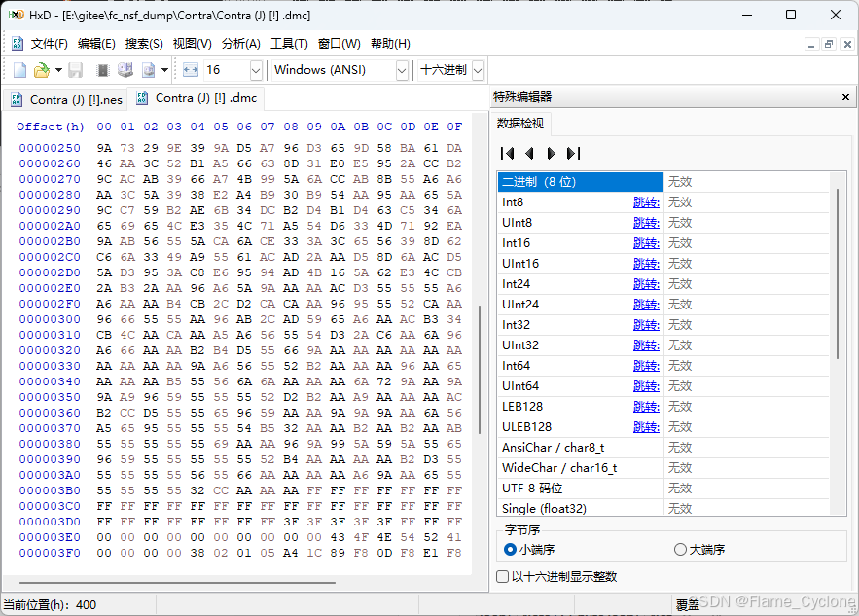Click the 跳转 link for UInt16
859x616 pixels.
(647, 264)
